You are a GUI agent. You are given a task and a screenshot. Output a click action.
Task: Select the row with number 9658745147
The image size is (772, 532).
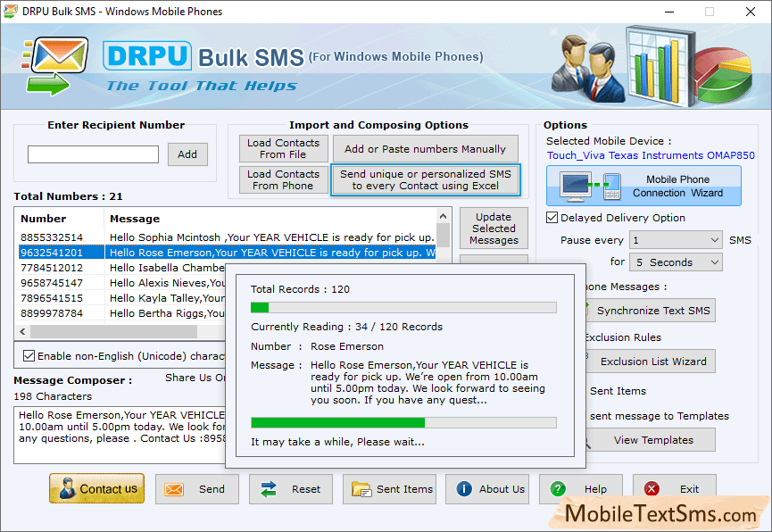122,283
